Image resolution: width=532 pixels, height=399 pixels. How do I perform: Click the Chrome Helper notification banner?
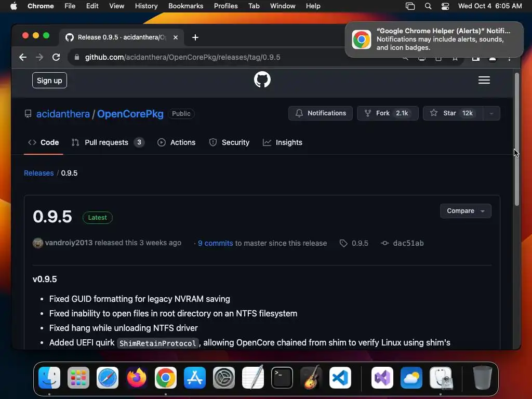click(434, 39)
